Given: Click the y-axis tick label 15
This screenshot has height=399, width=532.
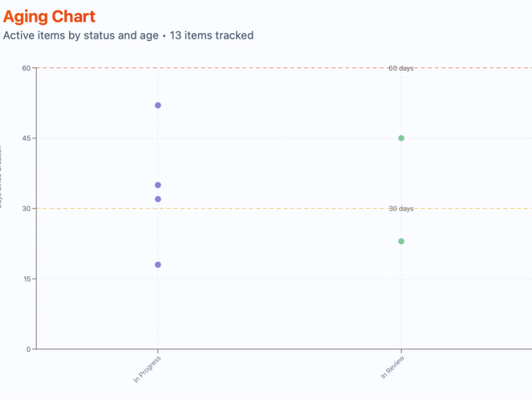Looking at the screenshot, I should (26, 279).
